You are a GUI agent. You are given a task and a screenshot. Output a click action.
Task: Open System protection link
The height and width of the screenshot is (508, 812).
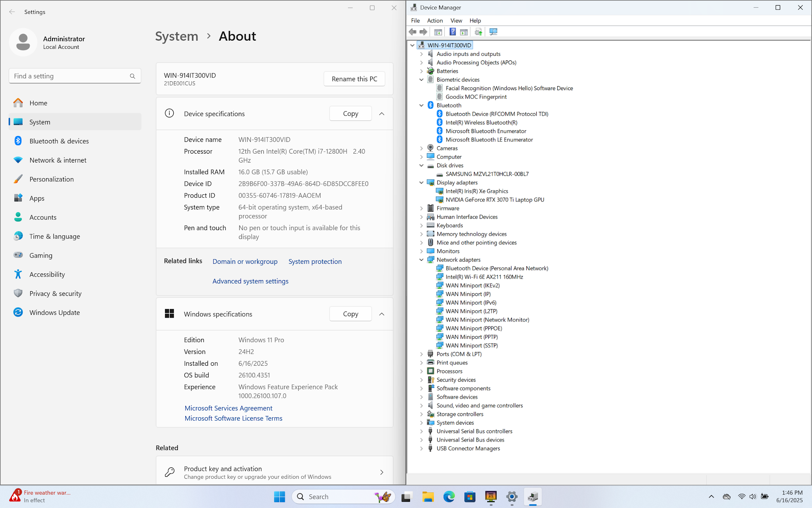point(315,261)
